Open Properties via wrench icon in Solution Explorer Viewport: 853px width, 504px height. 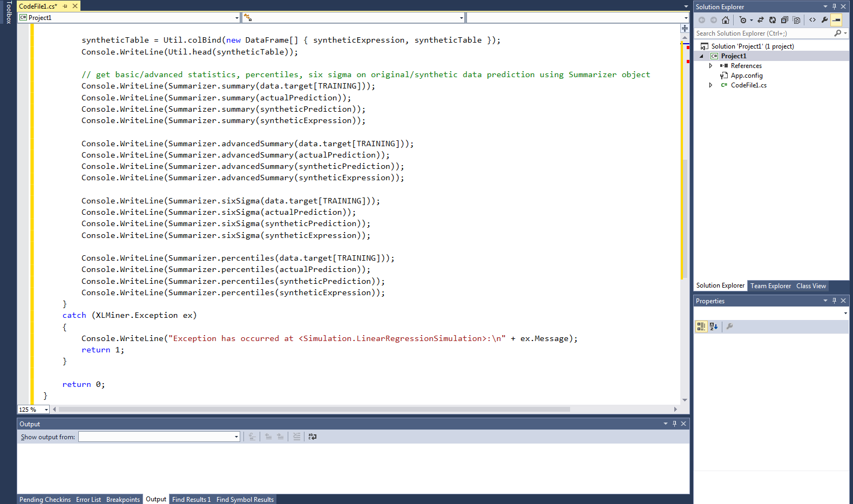(824, 20)
